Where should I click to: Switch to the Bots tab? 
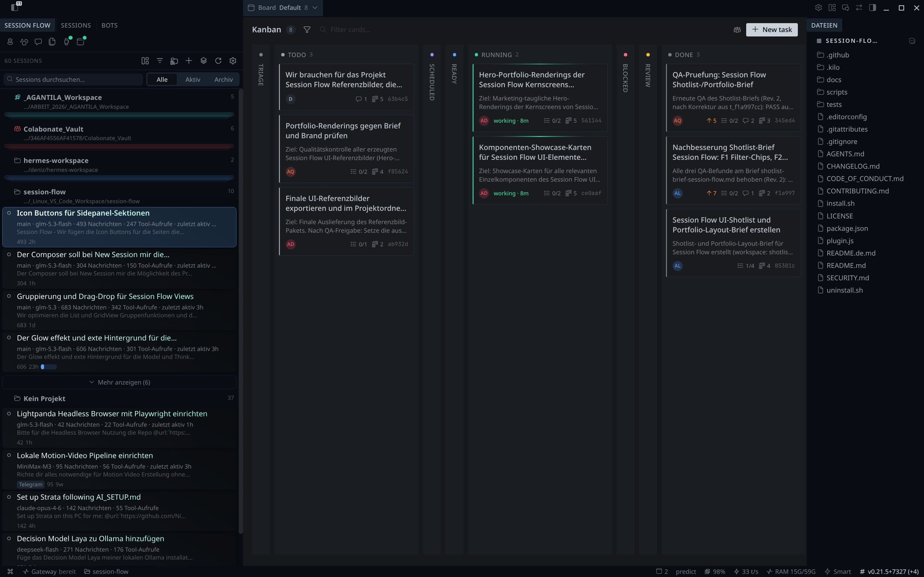pos(109,25)
